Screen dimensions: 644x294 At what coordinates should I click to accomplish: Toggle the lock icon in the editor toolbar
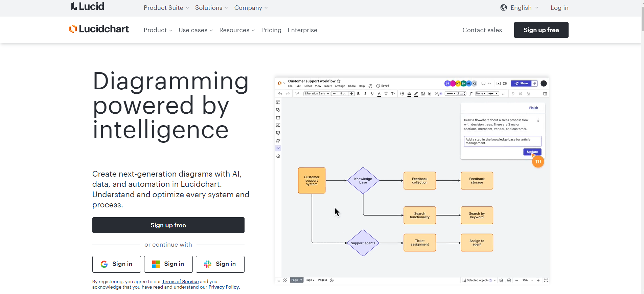coord(528,94)
